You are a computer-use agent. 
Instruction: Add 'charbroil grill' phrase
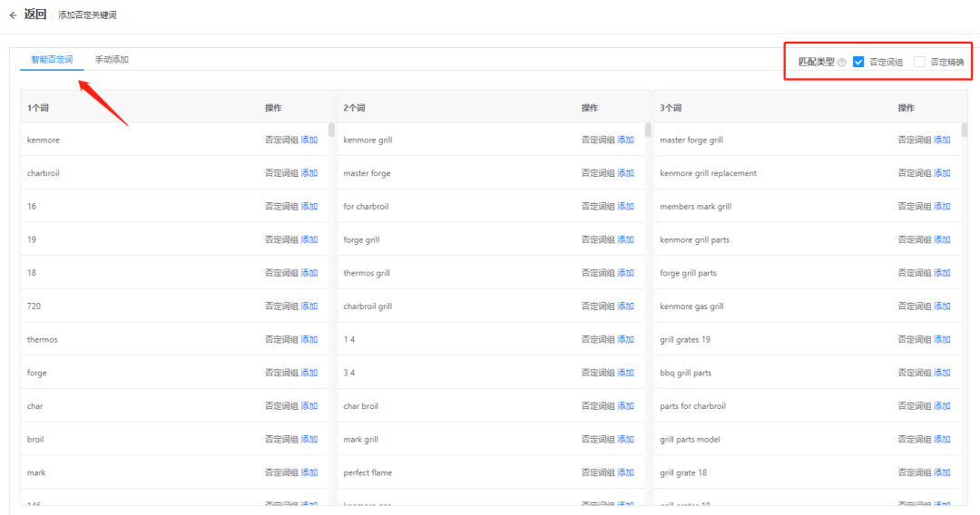point(625,306)
